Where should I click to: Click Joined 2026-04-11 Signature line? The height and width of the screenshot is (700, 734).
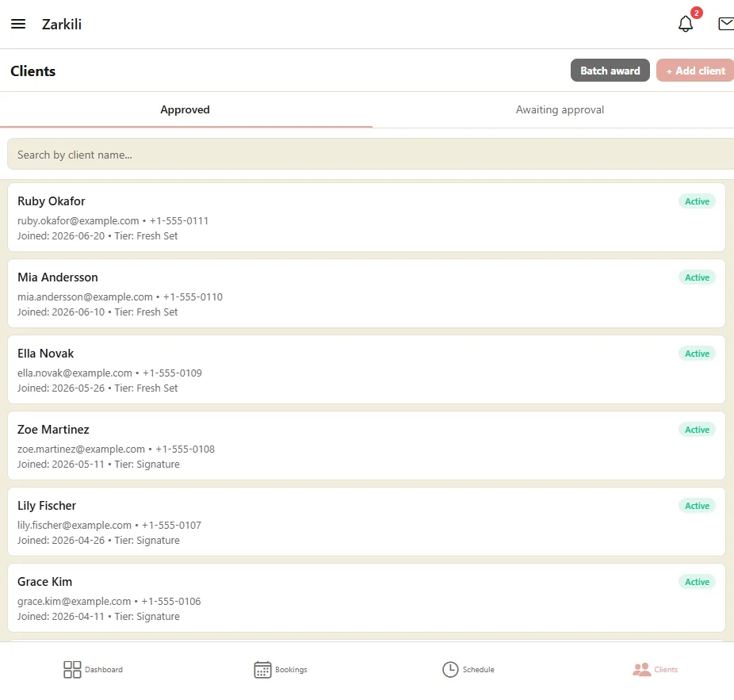(98, 616)
